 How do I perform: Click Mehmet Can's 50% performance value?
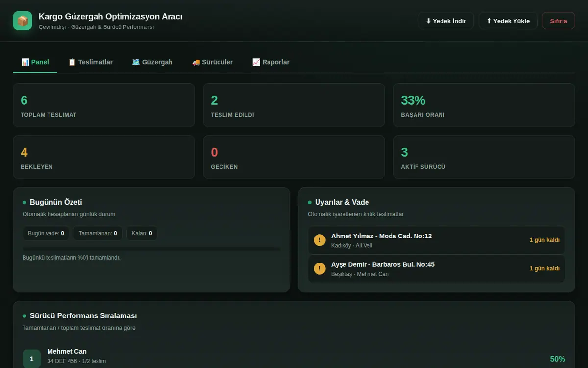click(558, 359)
